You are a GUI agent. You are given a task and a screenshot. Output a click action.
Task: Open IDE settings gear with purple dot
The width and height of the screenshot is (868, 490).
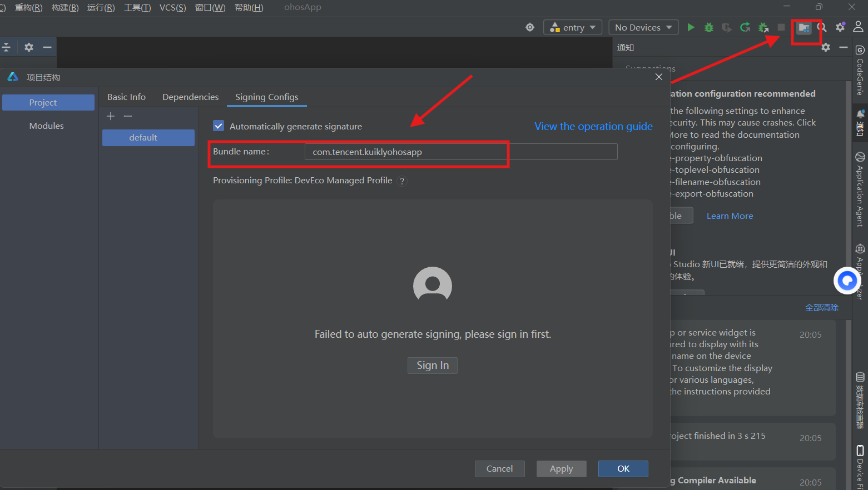point(840,27)
